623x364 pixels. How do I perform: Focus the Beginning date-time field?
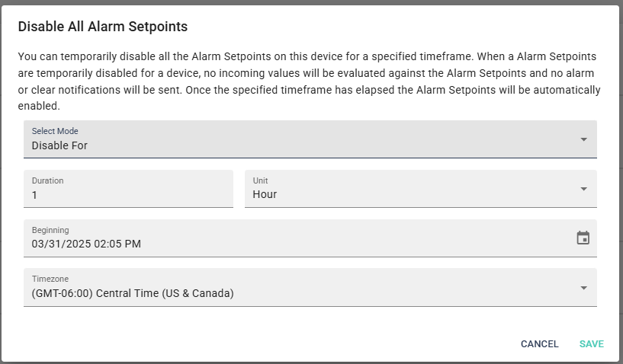[310, 238]
